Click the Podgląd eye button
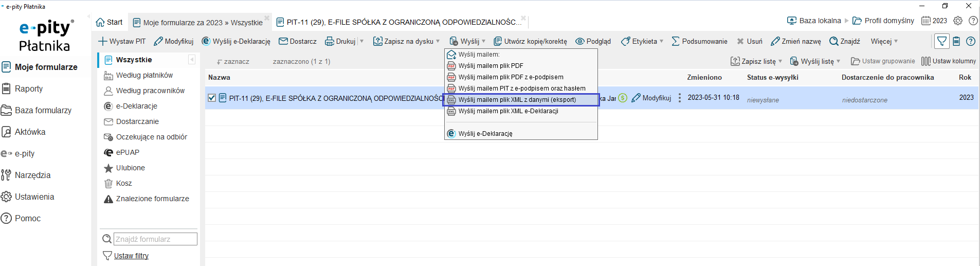 tap(593, 41)
